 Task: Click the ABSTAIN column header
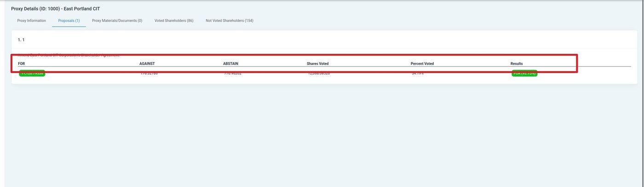tap(230, 63)
